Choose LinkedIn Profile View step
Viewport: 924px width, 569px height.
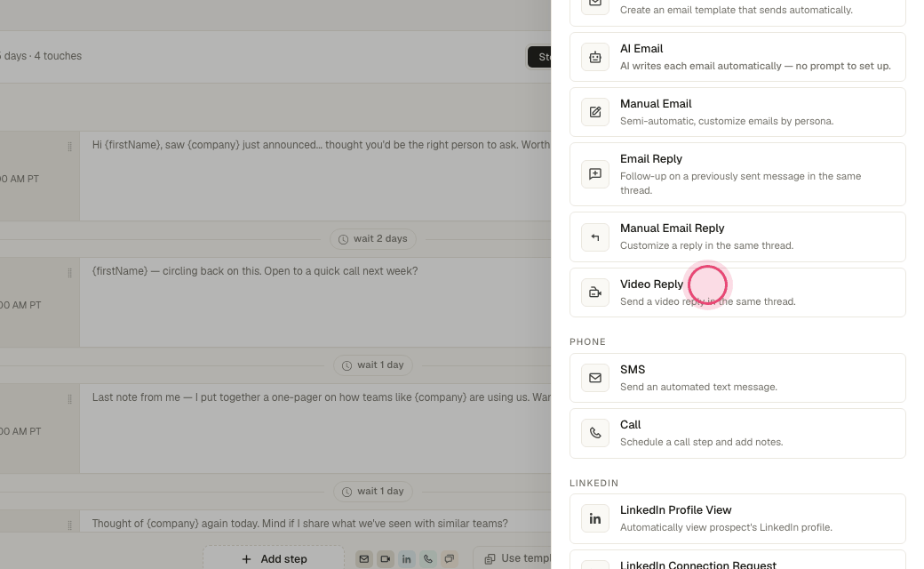point(737,519)
